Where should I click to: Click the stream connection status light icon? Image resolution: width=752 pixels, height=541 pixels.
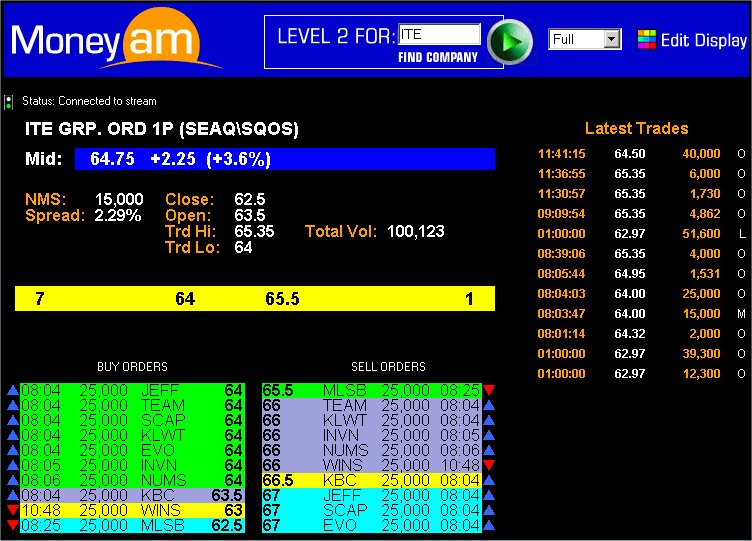[9, 101]
